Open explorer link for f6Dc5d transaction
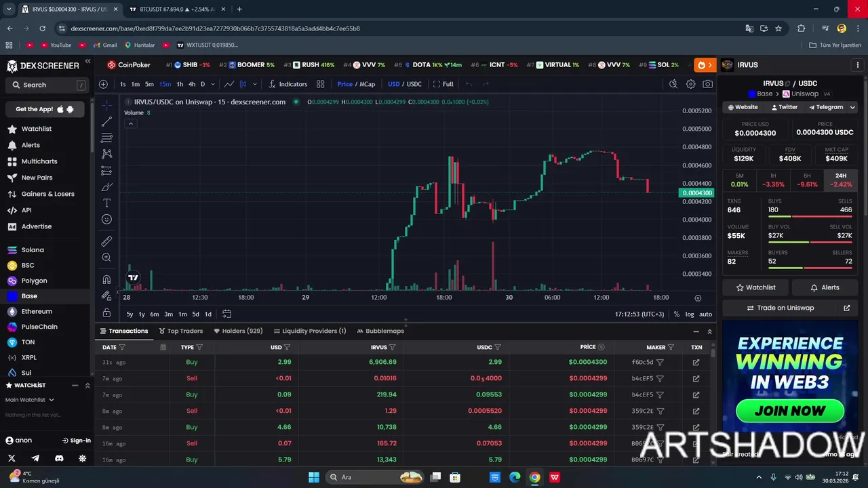Screen dimensions: 868x488 click(x=696, y=362)
